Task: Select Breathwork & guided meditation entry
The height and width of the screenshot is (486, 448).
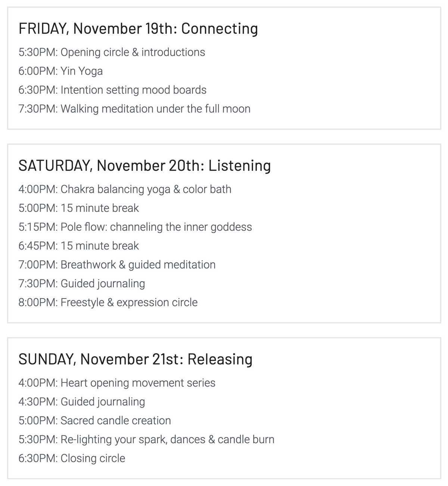Action: 117,265
